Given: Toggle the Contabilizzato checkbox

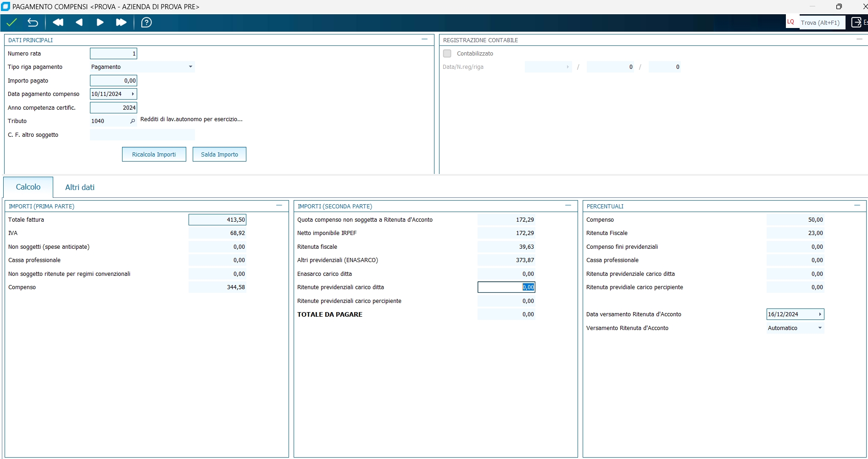Looking at the screenshot, I should click(x=447, y=54).
